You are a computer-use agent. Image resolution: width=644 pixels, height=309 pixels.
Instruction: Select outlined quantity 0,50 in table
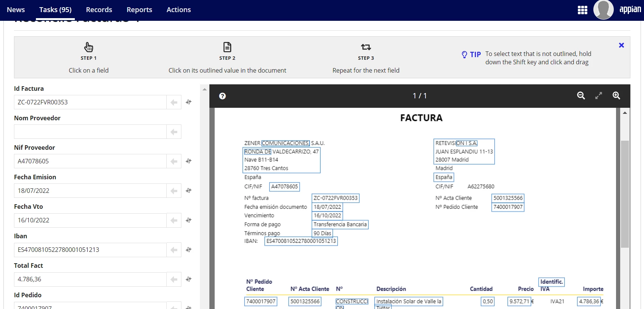(x=488, y=301)
